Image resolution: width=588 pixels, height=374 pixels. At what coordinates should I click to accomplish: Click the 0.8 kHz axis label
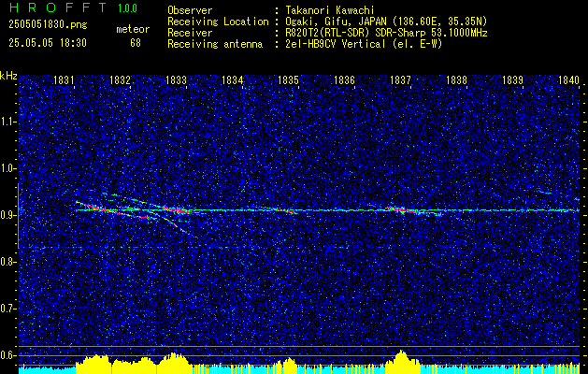tap(7, 262)
